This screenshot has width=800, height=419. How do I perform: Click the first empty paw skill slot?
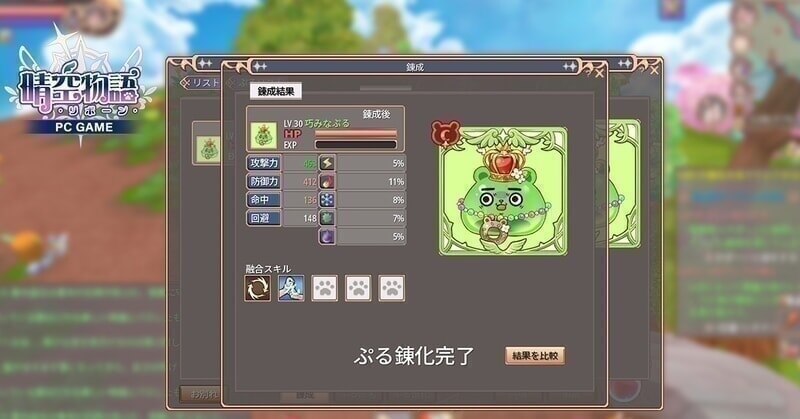pyautogui.click(x=324, y=288)
